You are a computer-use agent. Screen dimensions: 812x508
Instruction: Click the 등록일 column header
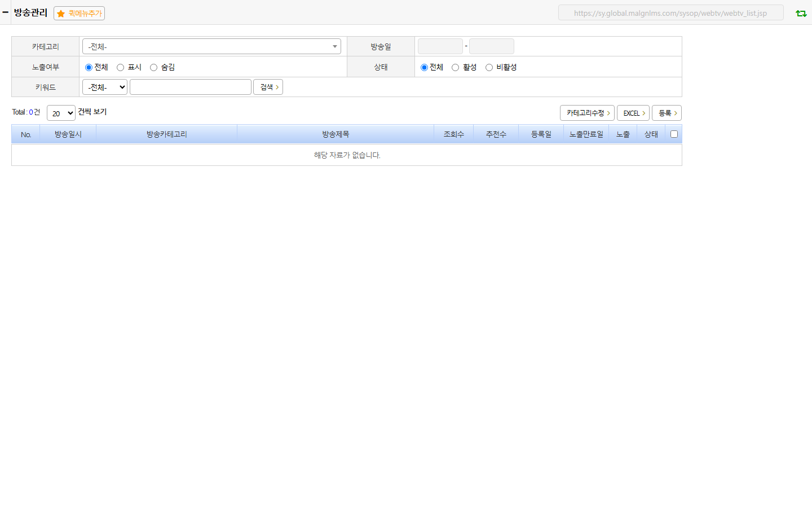(x=541, y=134)
